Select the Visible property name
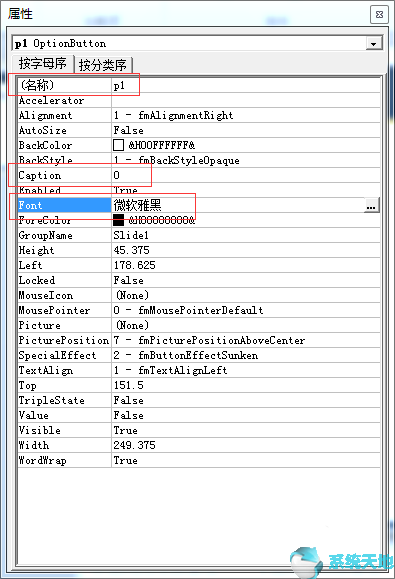 click(65, 431)
